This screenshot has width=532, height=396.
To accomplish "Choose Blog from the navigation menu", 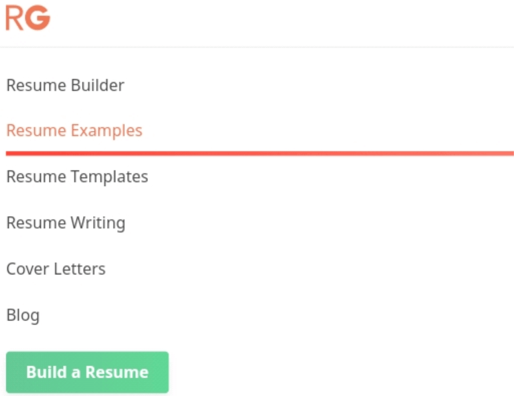I will pos(23,315).
